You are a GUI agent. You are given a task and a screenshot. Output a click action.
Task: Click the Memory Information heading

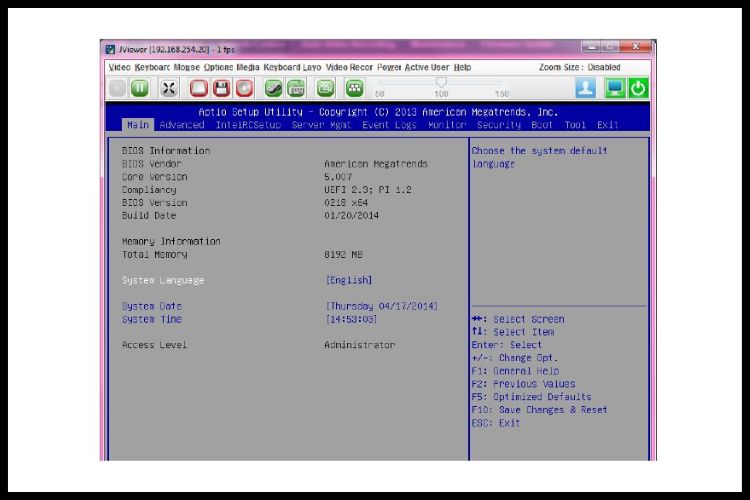[171, 242]
